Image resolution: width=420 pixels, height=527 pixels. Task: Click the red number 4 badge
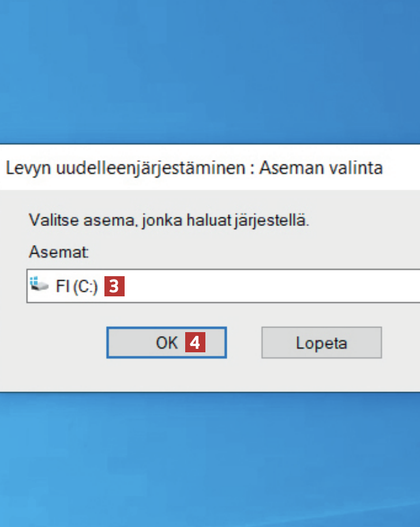pyautogui.click(x=195, y=343)
